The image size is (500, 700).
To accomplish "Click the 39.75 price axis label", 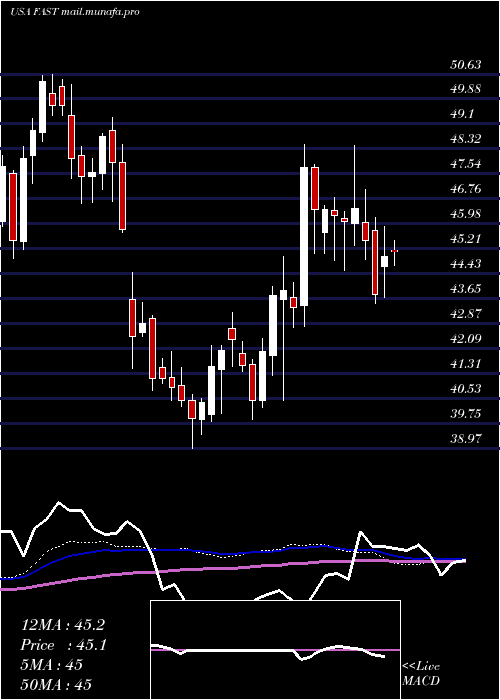I will pyautogui.click(x=466, y=414).
